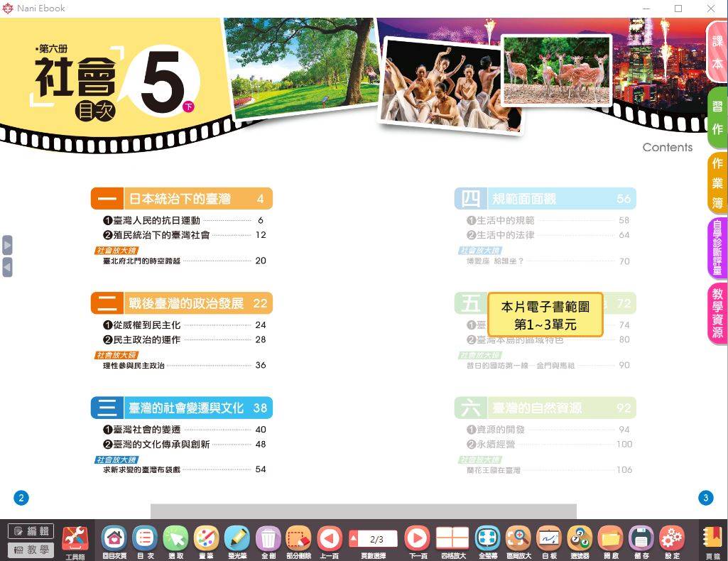Open the 白板 whiteboard
Image resolution: width=728 pixels, height=561 pixels.
(549, 540)
